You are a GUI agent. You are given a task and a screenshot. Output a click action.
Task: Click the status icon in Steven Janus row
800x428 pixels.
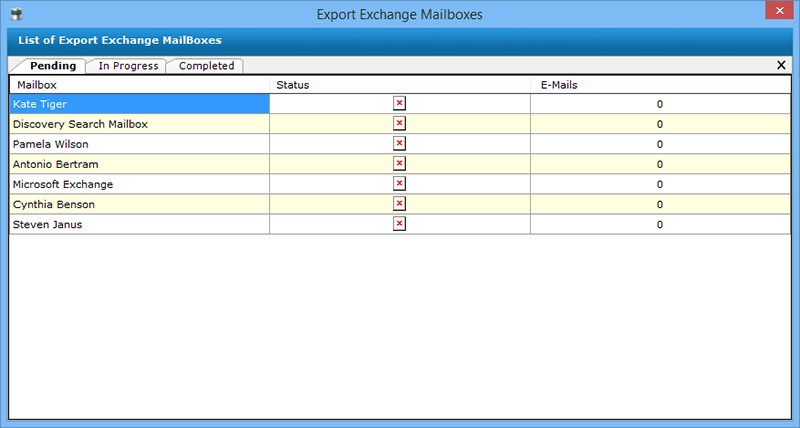pyautogui.click(x=399, y=224)
